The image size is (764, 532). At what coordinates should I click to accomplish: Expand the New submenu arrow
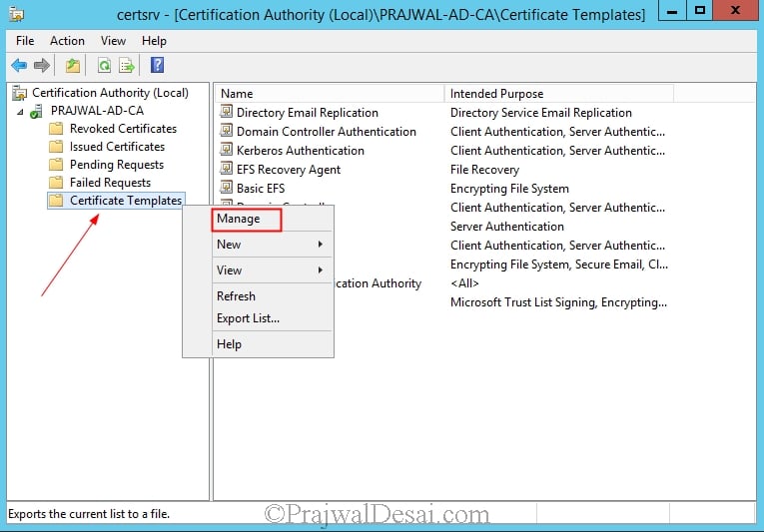[x=321, y=245]
